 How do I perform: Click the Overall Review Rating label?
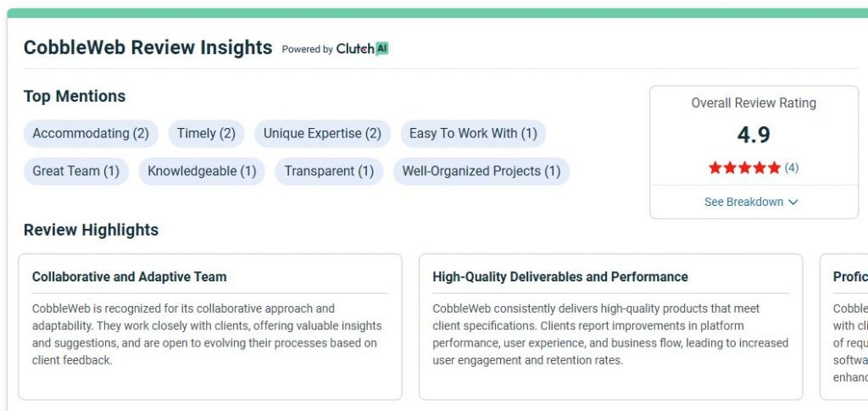tap(754, 103)
